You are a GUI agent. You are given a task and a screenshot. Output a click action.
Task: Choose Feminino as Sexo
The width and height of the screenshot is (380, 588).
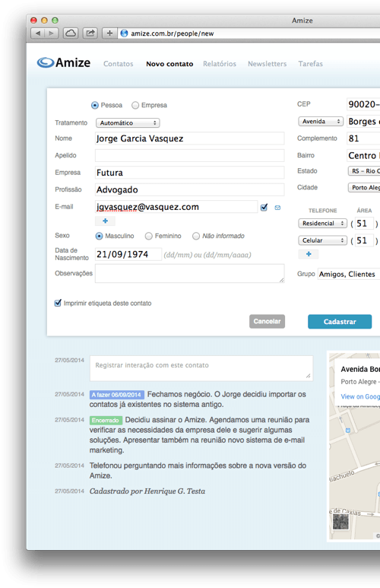149,236
